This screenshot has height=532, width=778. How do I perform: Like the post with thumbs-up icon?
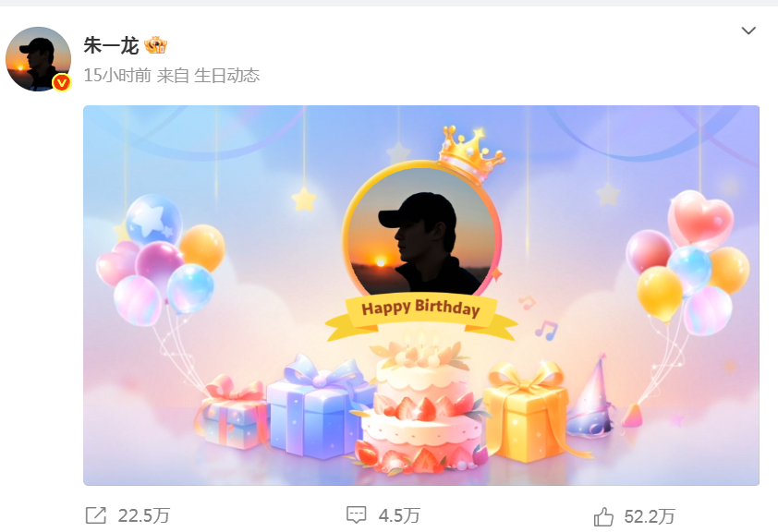603,516
